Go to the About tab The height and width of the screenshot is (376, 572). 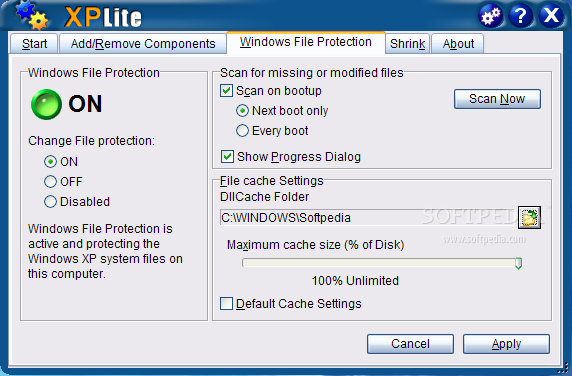click(458, 44)
